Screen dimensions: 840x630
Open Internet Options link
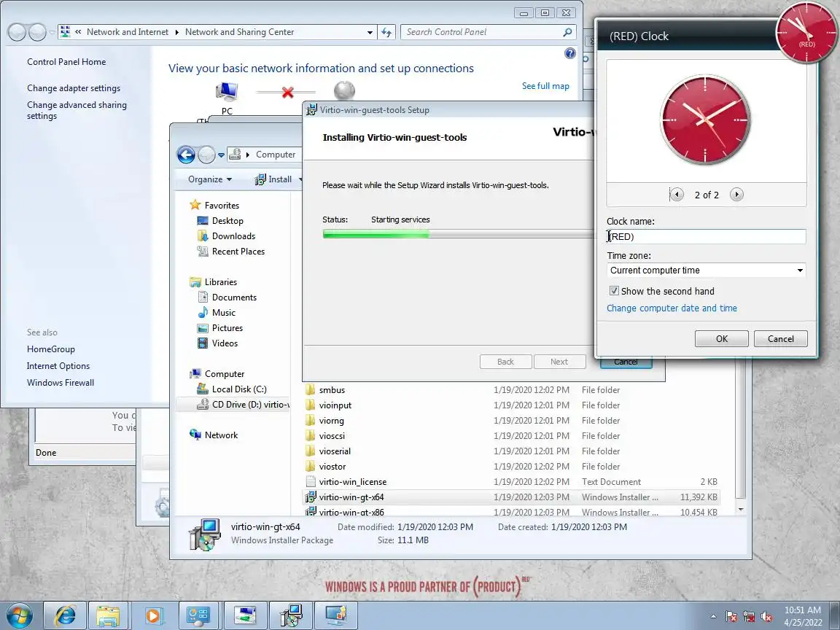click(58, 366)
